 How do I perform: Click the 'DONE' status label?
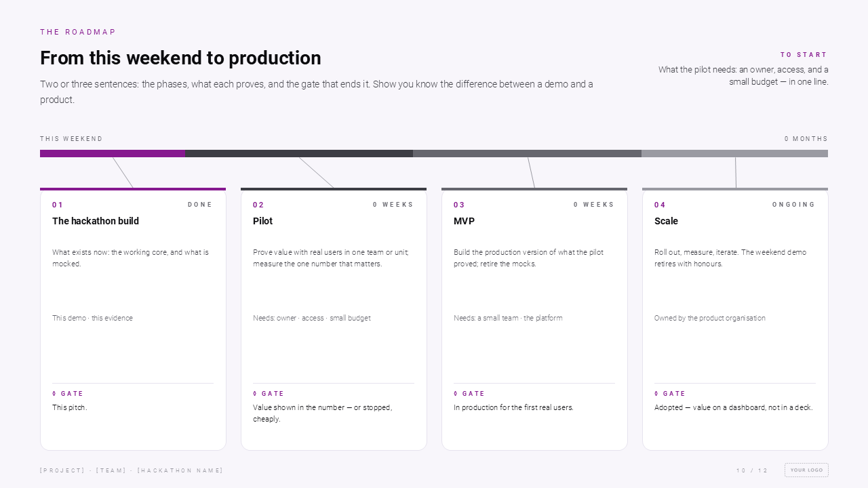coord(200,205)
